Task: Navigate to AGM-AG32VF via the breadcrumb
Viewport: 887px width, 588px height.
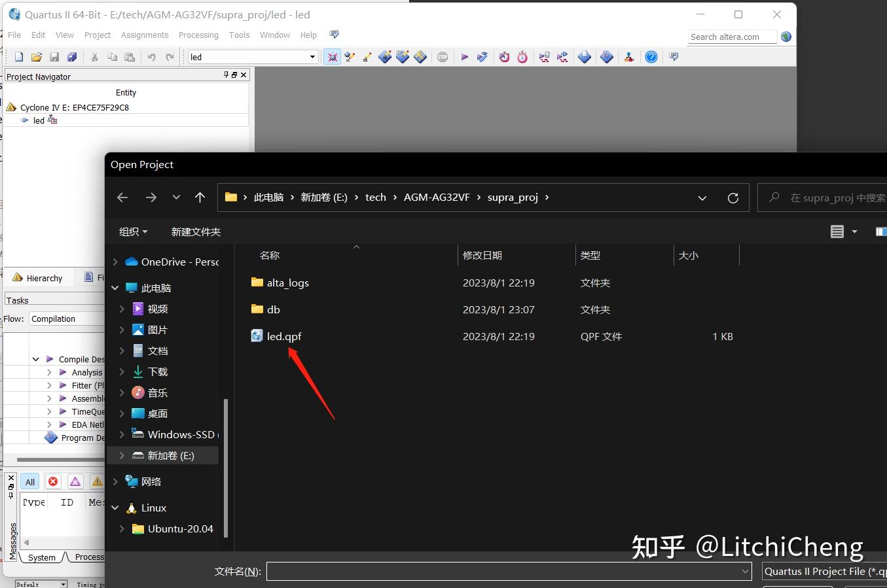Action: point(437,197)
